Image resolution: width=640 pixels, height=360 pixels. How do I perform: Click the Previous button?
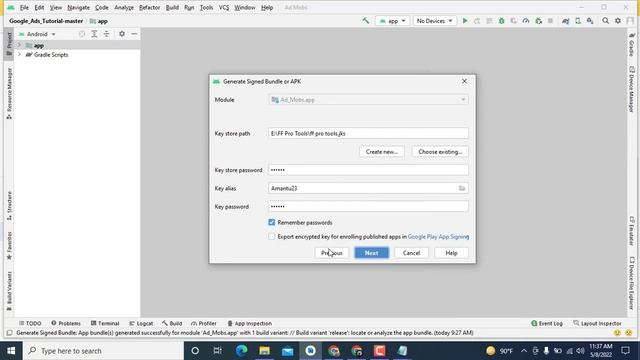(332, 253)
